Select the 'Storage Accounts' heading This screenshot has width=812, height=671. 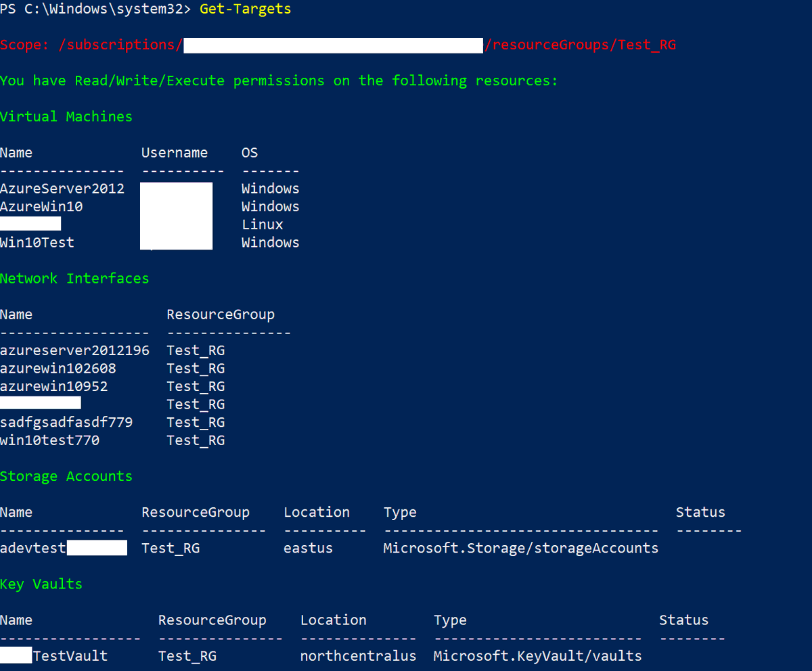pyautogui.click(x=66, y=476)
